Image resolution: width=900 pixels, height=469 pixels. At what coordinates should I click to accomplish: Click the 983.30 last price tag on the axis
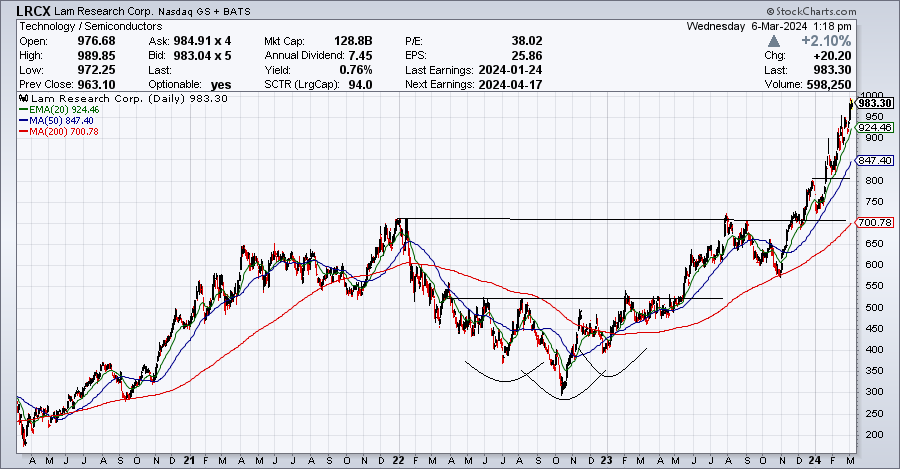pyautogui.click(x=875, y=103)
